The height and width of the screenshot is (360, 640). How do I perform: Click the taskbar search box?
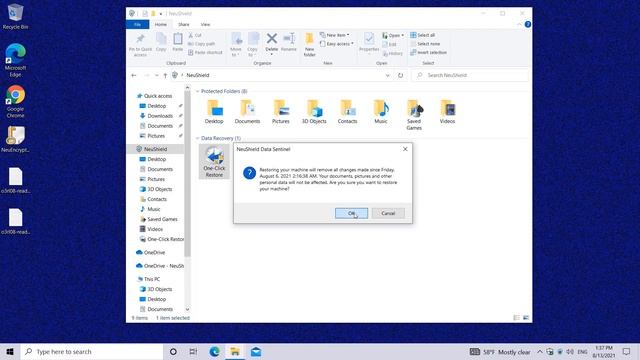point(92,351)
